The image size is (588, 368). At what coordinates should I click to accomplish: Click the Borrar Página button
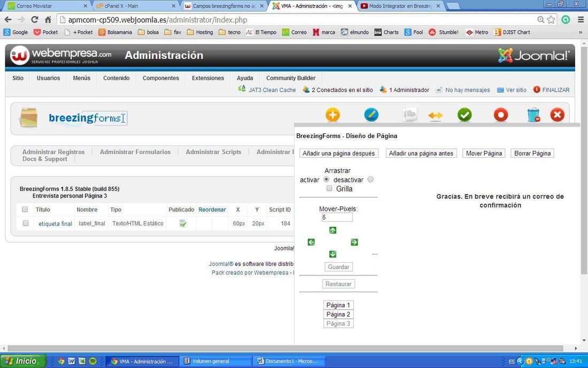coord(532,154)
